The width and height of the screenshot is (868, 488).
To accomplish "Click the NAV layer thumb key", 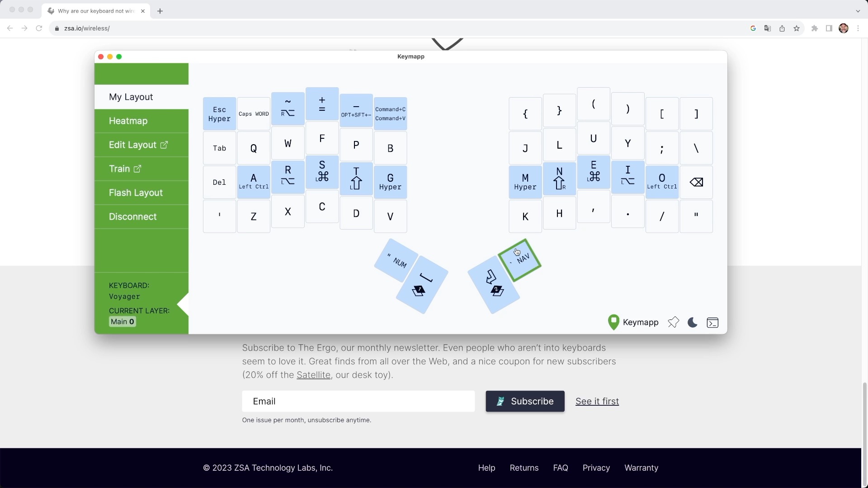I will click(x=518, y=258).
